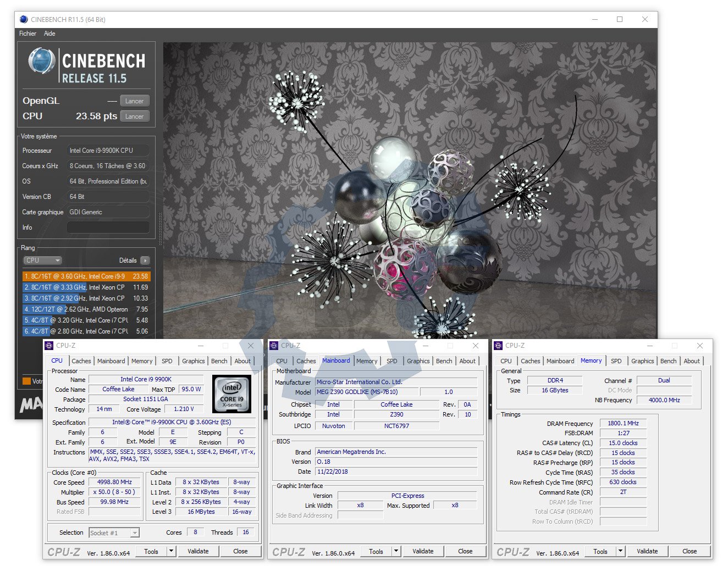Click Close button in the Memory CPU-Z window
The height and width of the screenshot is (566, 728).
tap(690, 551)
